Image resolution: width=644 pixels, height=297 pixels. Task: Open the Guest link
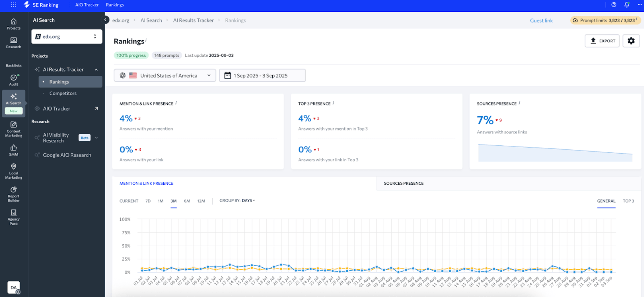(x=541, y=21)
